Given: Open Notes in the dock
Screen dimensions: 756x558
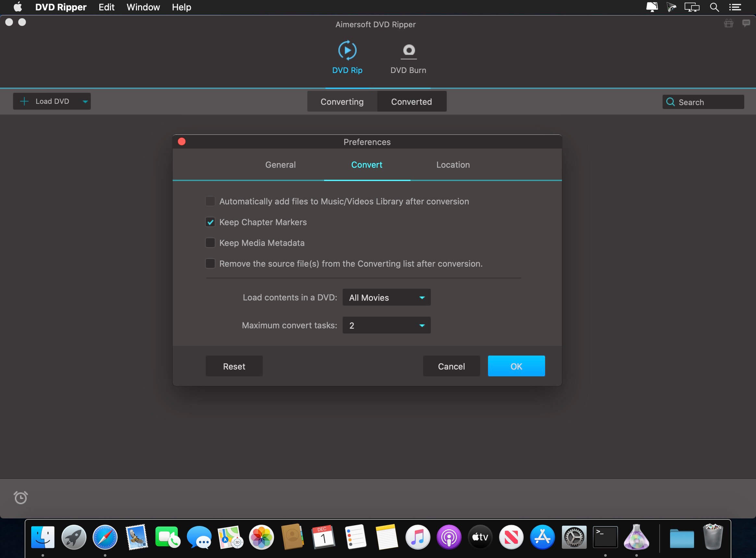Looking at the screenshot, I should point(386,537).
